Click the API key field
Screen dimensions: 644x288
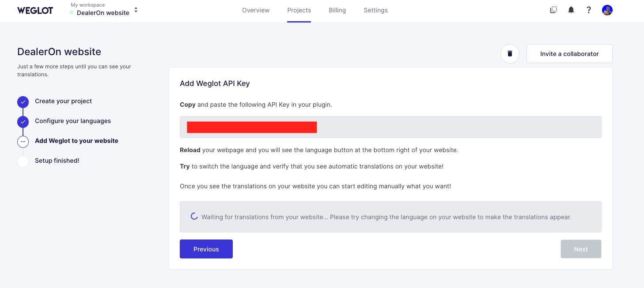(390, 127)
